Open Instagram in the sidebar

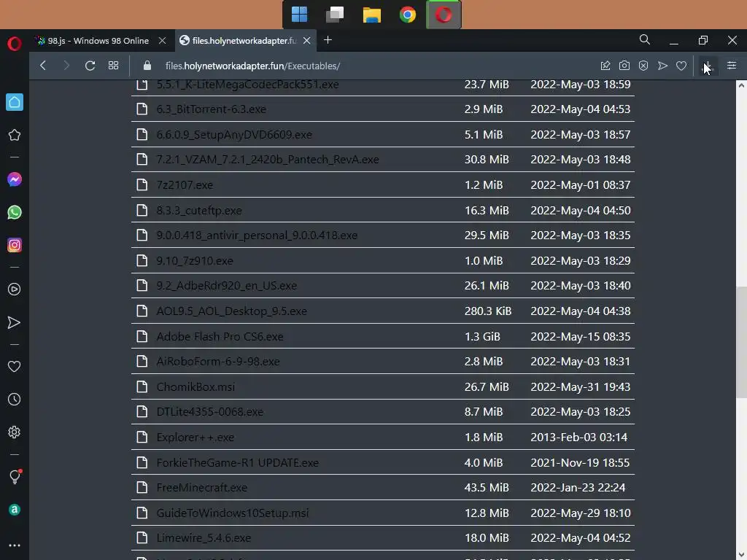15,245
